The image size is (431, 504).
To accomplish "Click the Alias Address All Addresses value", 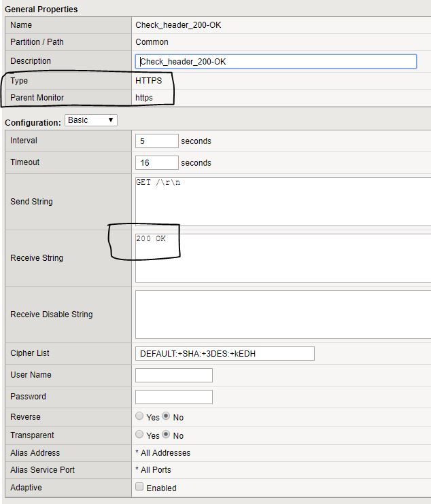I will [x=163, y=453].
